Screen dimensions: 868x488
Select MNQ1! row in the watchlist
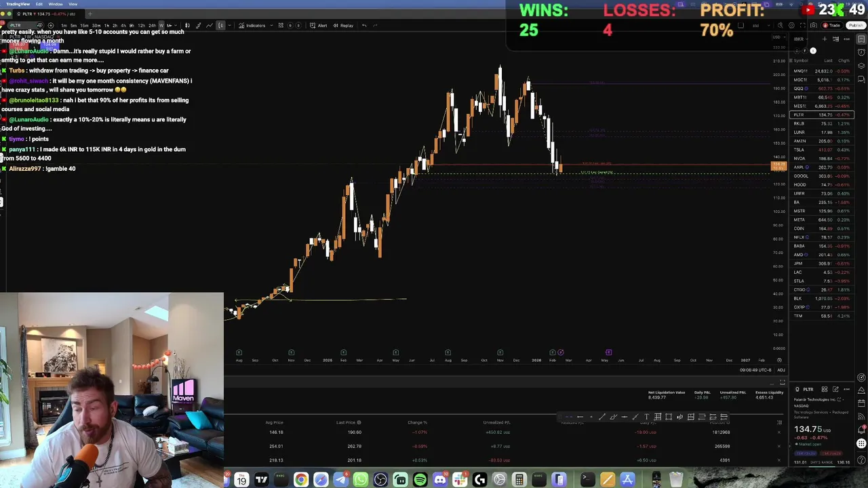coord(821,71)
